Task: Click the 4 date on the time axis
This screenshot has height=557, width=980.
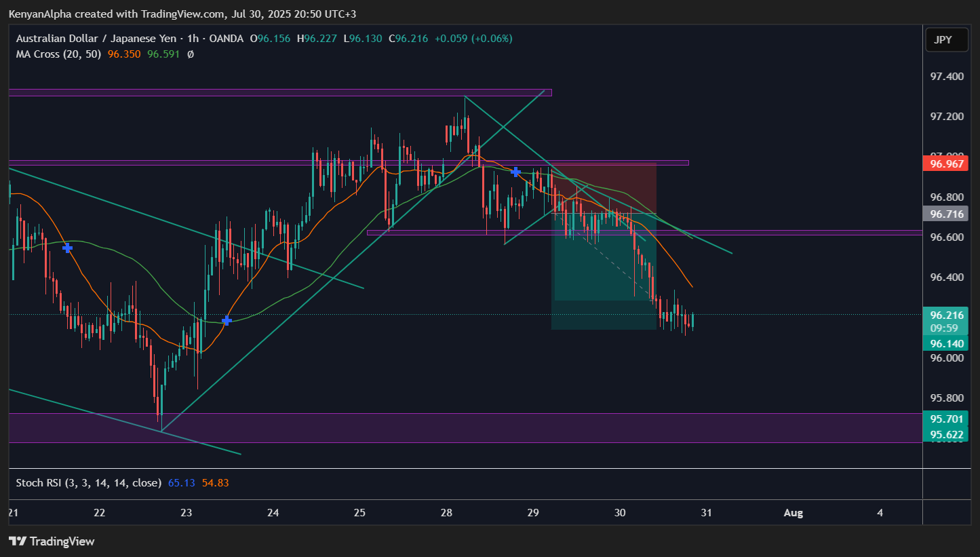Action: coord(880,513)
